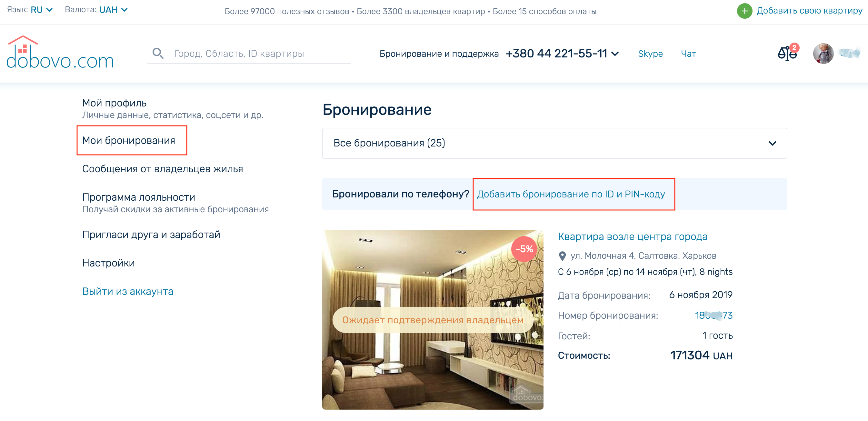
Task: Open the 'Чат' support link
Action: click(x=688, y=54)
